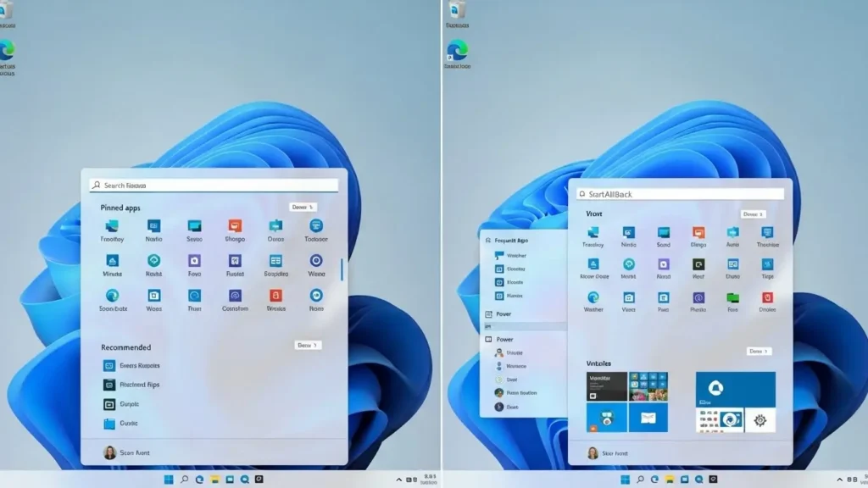
Task: Open the Photos live tile with colorful images
Action: 648,387
